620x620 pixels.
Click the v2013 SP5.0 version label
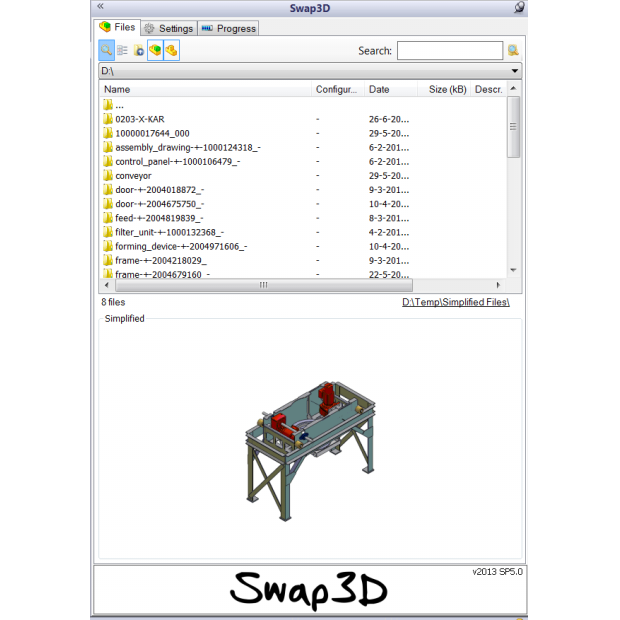[497, 572]
